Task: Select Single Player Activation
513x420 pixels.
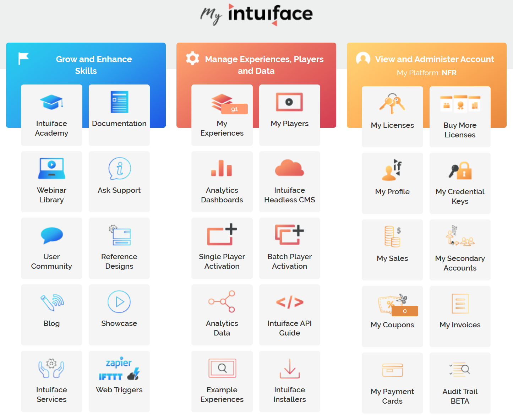Action: click(222, 248)
